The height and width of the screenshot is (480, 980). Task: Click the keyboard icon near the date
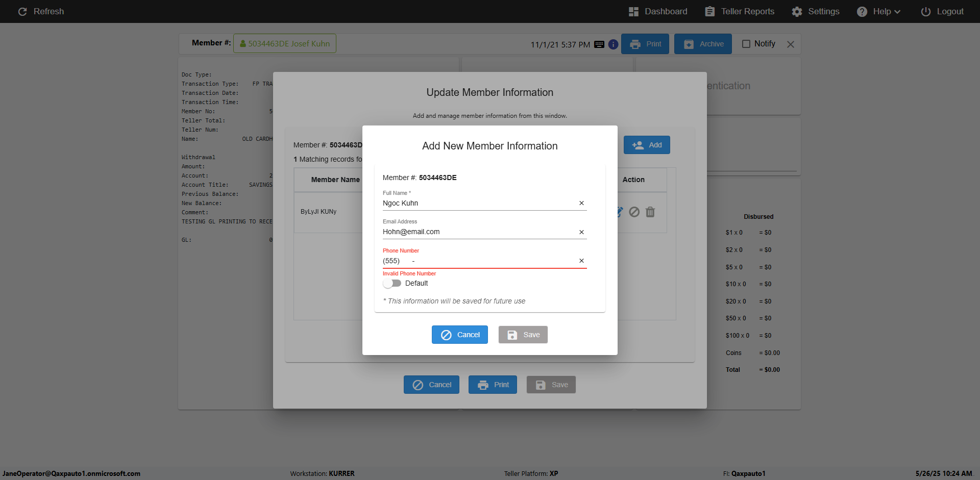(x=599, y=44)
